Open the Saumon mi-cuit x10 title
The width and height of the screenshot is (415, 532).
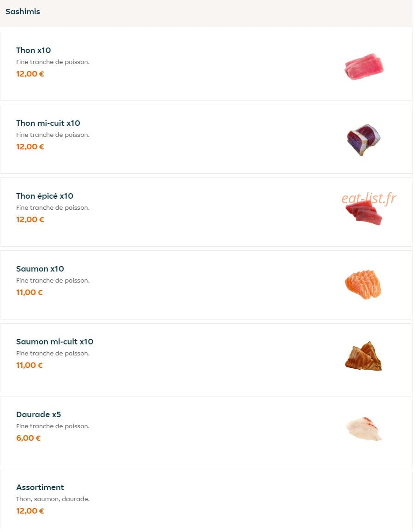(54, 342)
